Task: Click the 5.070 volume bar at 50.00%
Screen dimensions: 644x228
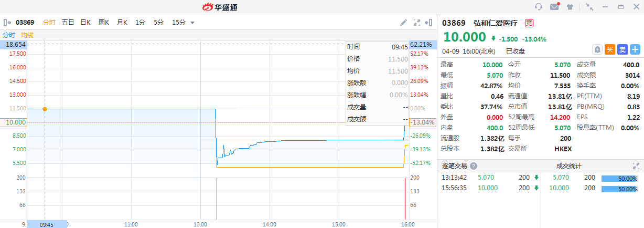Action: click(x=619, y=178)
